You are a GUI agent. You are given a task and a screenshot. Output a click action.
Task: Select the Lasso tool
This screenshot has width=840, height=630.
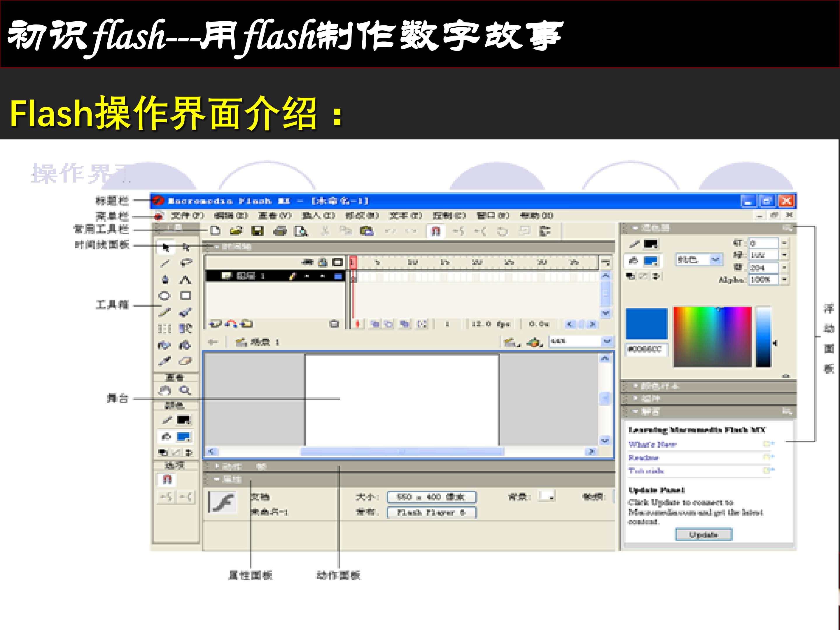coord(186,263)
